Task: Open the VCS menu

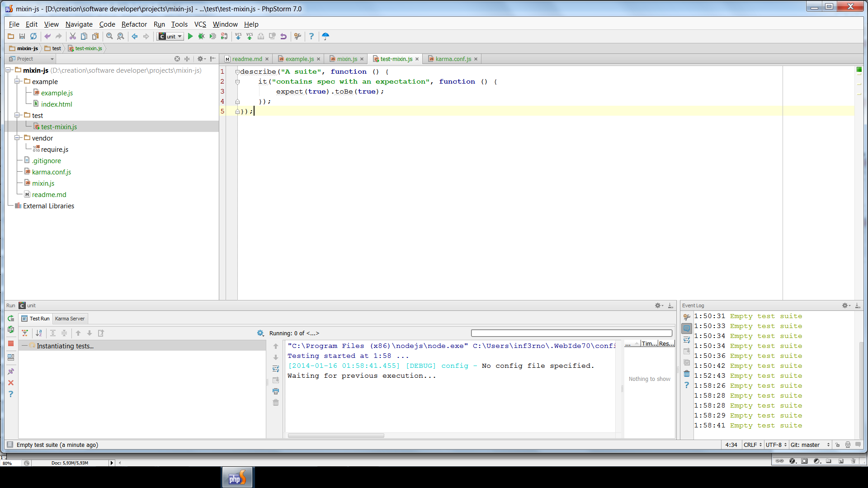Action: [x=200, y=24]
